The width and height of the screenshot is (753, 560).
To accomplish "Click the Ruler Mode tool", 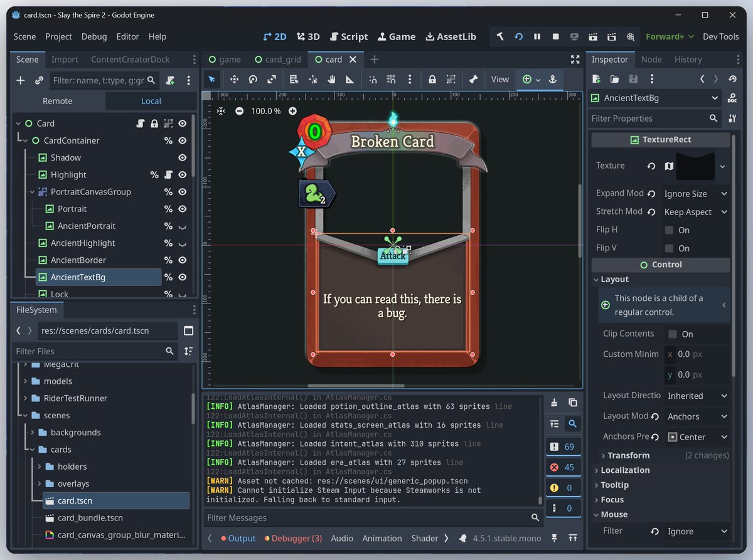I will coord(350,79).
